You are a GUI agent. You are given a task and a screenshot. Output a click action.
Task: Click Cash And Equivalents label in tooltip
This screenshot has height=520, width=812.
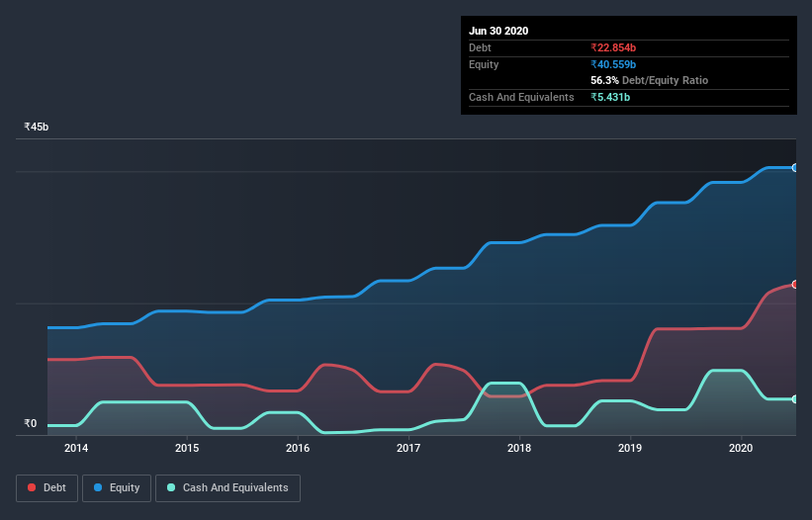pos(521,97)
